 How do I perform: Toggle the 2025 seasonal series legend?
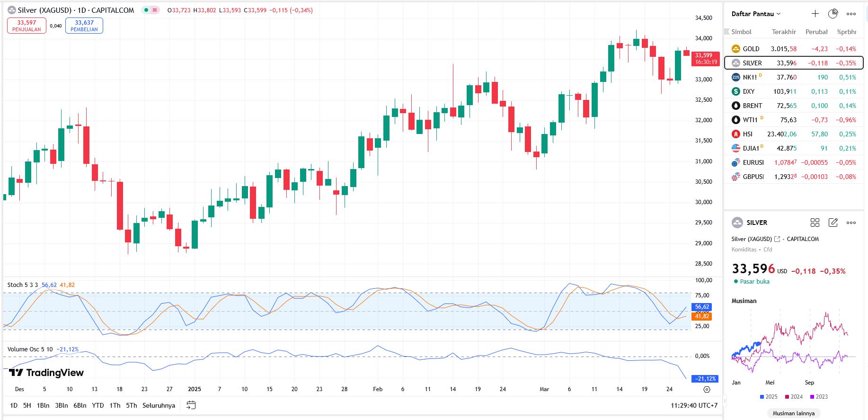coord(768,397)
